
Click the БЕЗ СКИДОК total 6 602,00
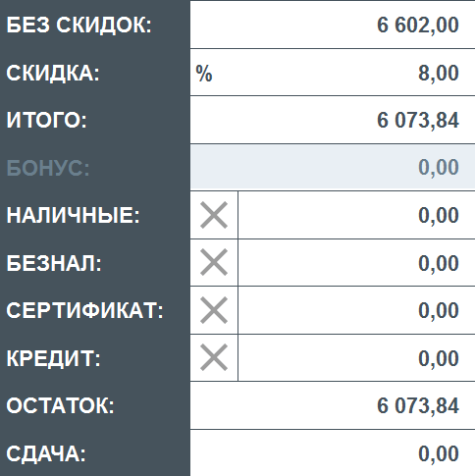(x=418, y=25)
